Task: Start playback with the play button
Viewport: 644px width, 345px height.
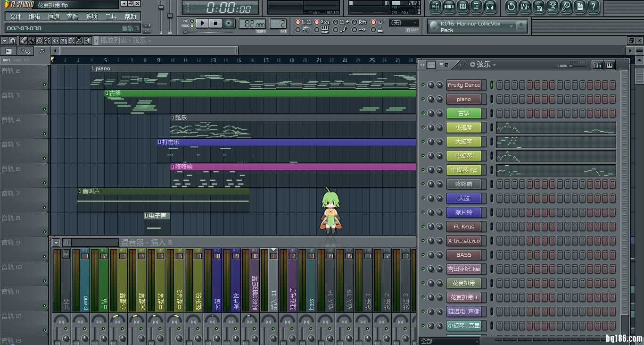Action: [x=202, y=23]
